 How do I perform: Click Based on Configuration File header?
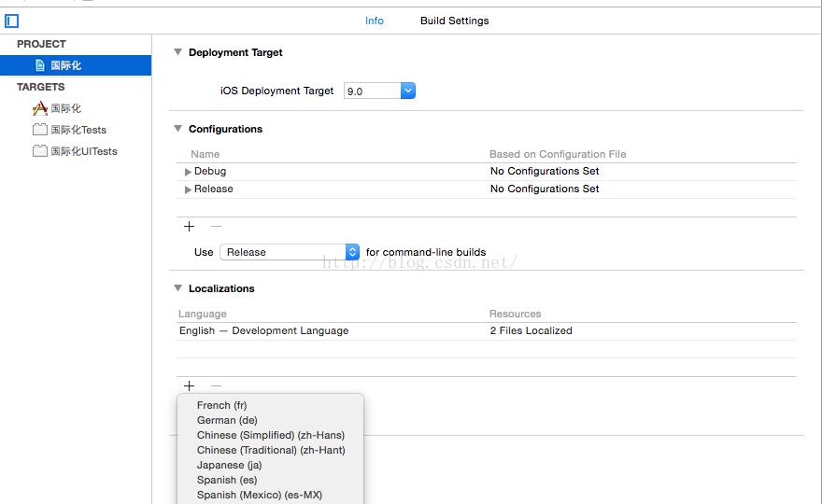point(558,155)
